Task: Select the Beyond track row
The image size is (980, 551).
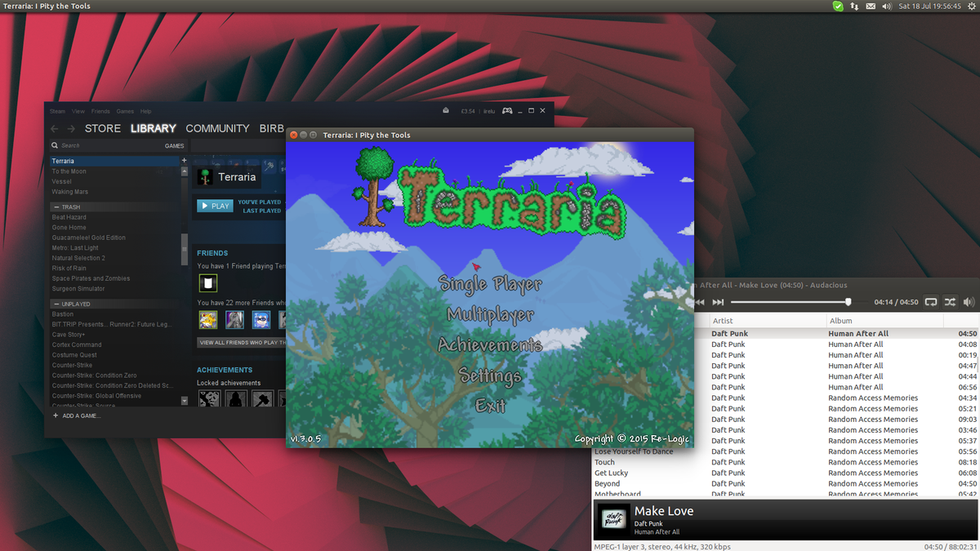Action: (786, 483)
